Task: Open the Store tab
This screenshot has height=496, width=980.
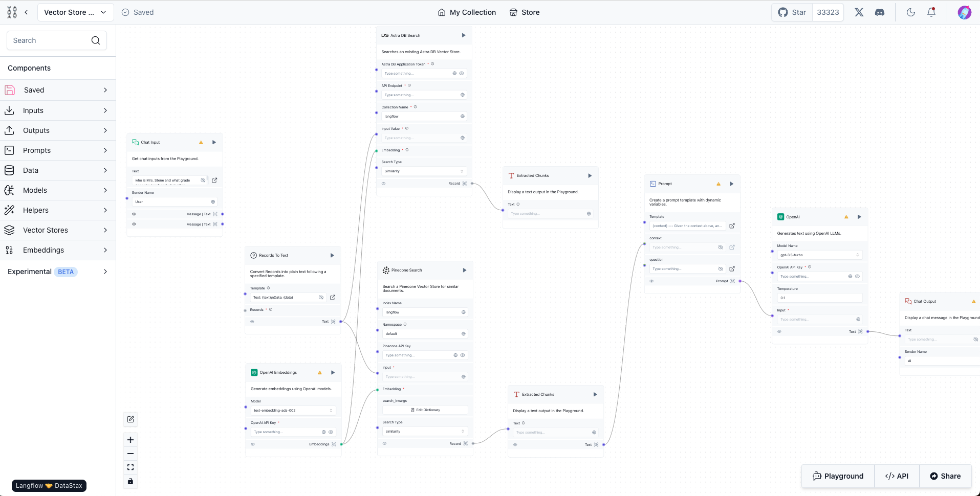Action: click(x=525, y=12)
